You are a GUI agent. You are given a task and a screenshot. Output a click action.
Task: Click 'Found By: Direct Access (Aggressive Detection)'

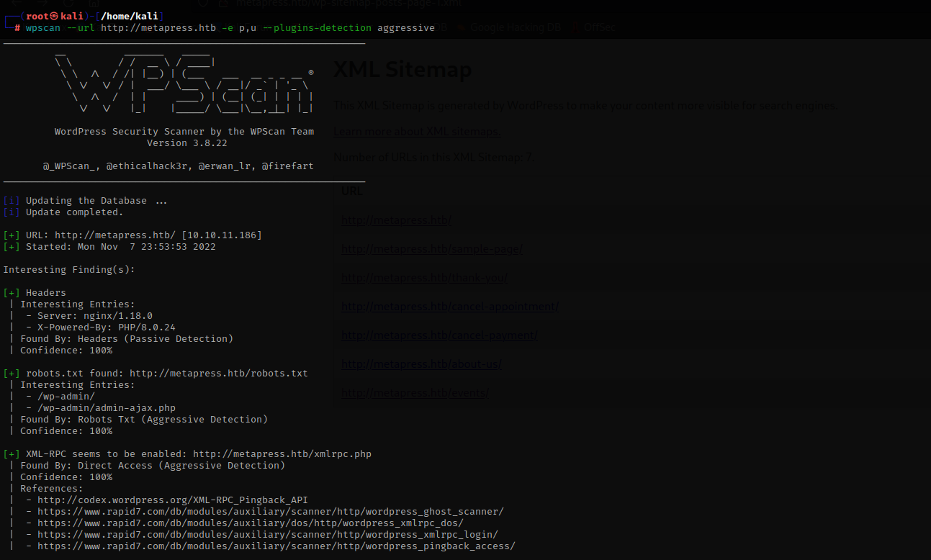(x=153, y=466)
